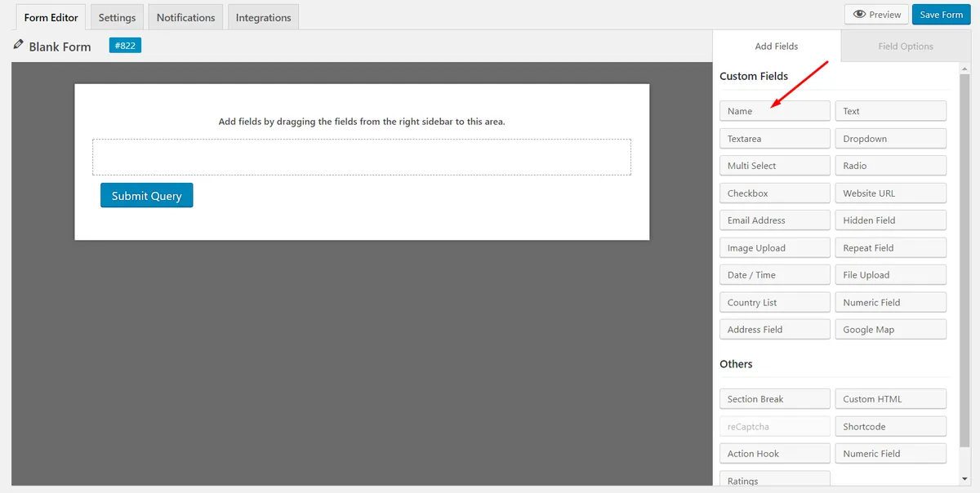Switch to the Settings tab
The image size is (980, 493).
tap(117, 17)
